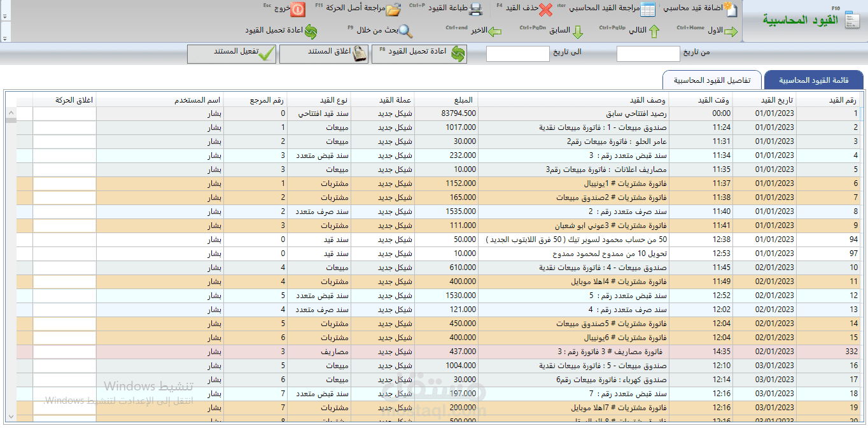
Task: Switch to قائمة القيود المحاسبية tab
Action: coord(814,80)
